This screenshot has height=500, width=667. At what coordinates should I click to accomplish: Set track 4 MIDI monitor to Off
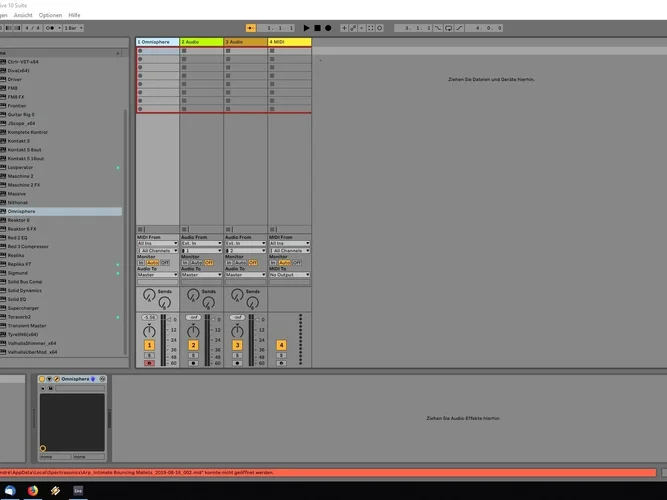297,263
